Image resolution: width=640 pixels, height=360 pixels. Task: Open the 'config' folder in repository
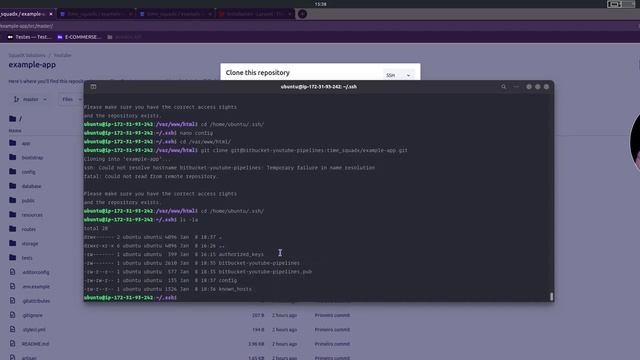click(28, 172)
